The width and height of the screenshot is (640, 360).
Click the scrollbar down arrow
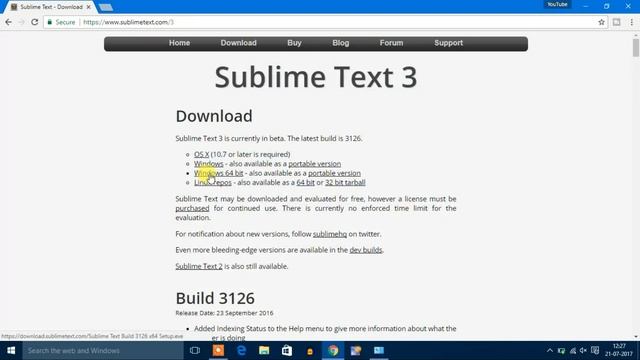coord(636,337)
